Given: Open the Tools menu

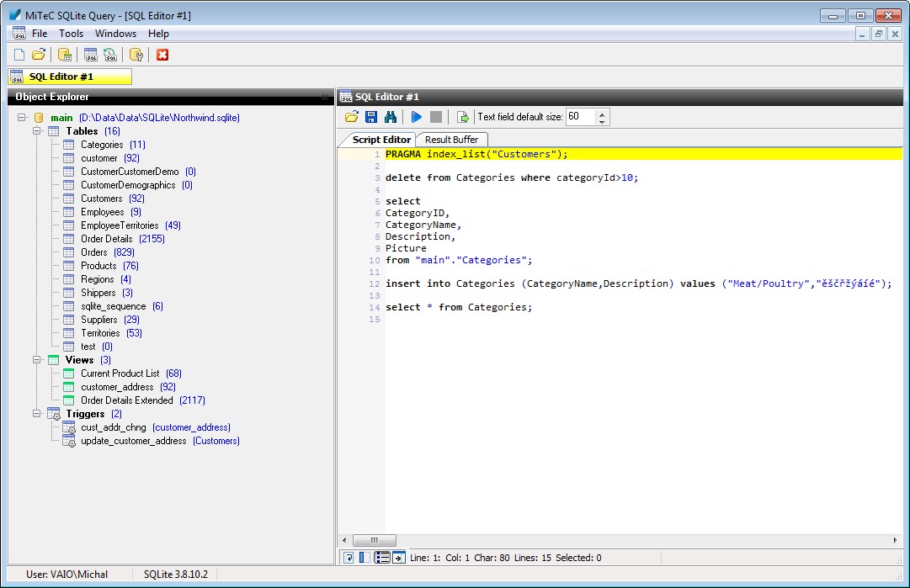Looking at the screenshot, I should 71,34.
